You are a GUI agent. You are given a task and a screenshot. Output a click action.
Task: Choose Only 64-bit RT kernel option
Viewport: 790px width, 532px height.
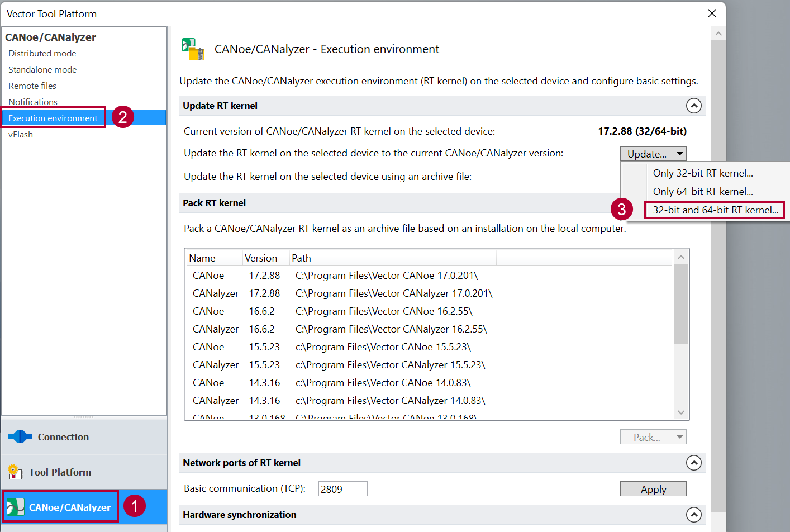[x=702, y=192]
